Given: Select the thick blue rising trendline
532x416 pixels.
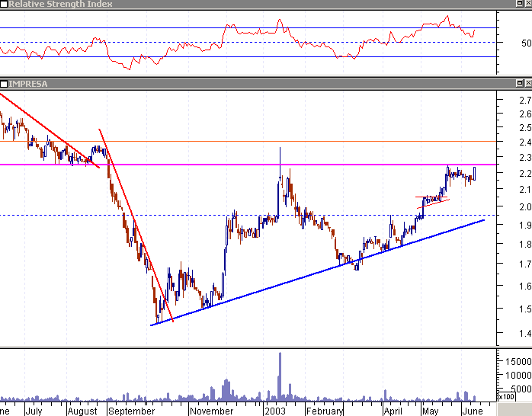Looking at the screenshot, I should click(317, 273).
